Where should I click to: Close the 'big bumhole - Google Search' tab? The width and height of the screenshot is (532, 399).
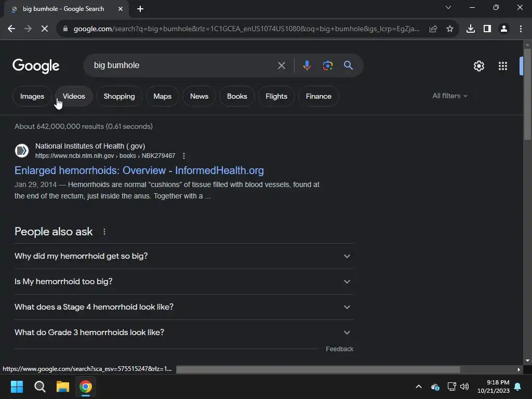point(121,9)
